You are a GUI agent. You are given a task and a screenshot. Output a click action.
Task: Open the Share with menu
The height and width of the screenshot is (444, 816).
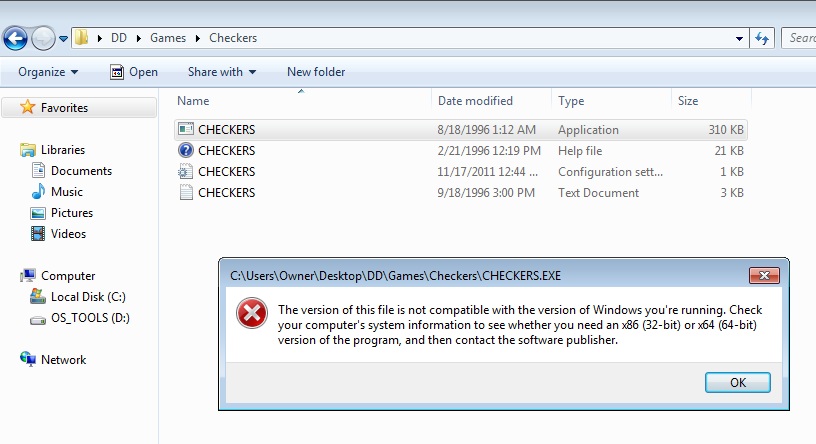click(222, 72)
